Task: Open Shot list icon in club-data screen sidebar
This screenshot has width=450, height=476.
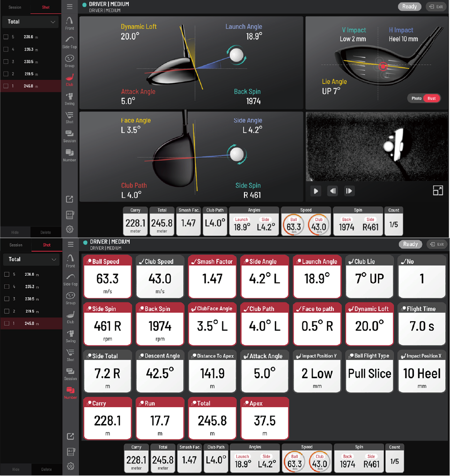Action: (69, 117)
